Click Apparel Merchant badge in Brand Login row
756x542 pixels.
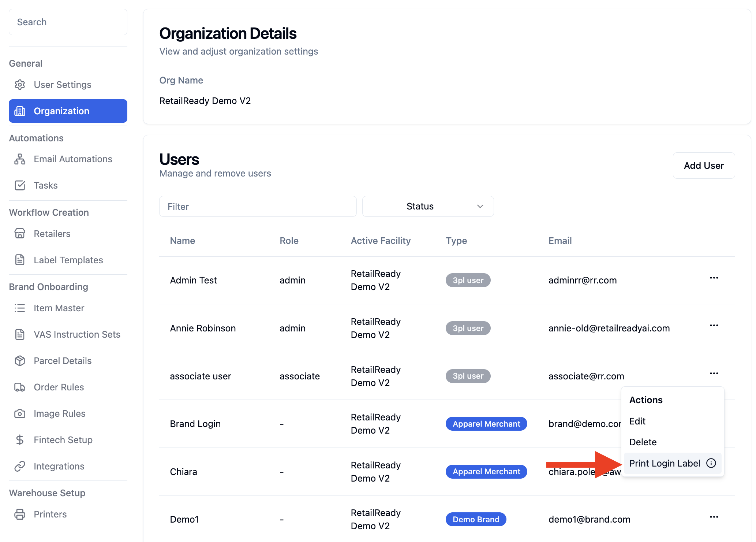coord(486,424)
